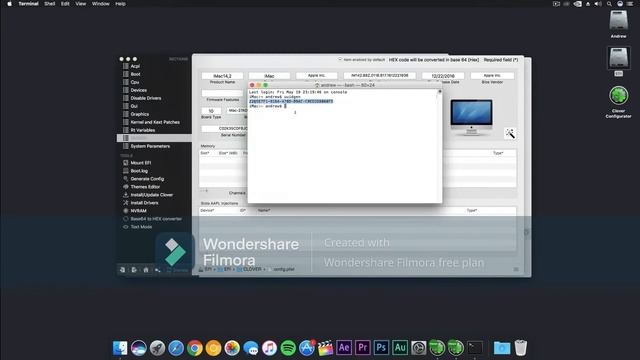
Task: Open the View menu
Action: point(80,4)
